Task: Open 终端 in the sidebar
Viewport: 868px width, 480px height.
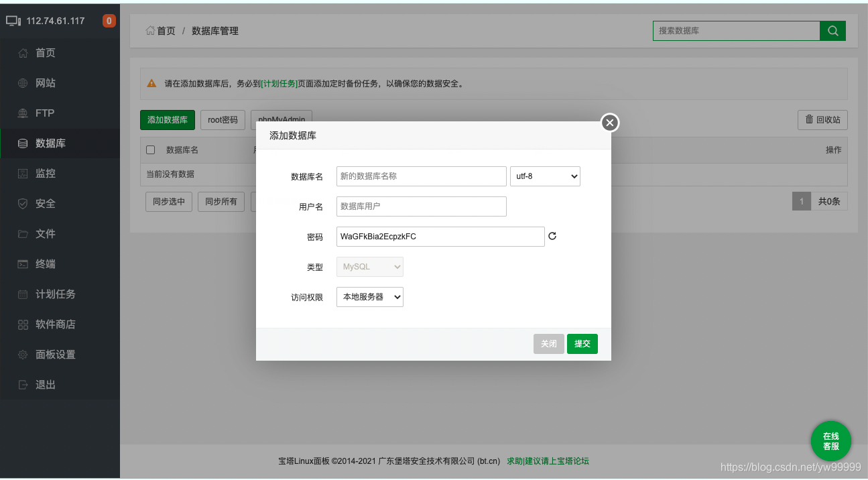Action: click(x=46, y=264)
